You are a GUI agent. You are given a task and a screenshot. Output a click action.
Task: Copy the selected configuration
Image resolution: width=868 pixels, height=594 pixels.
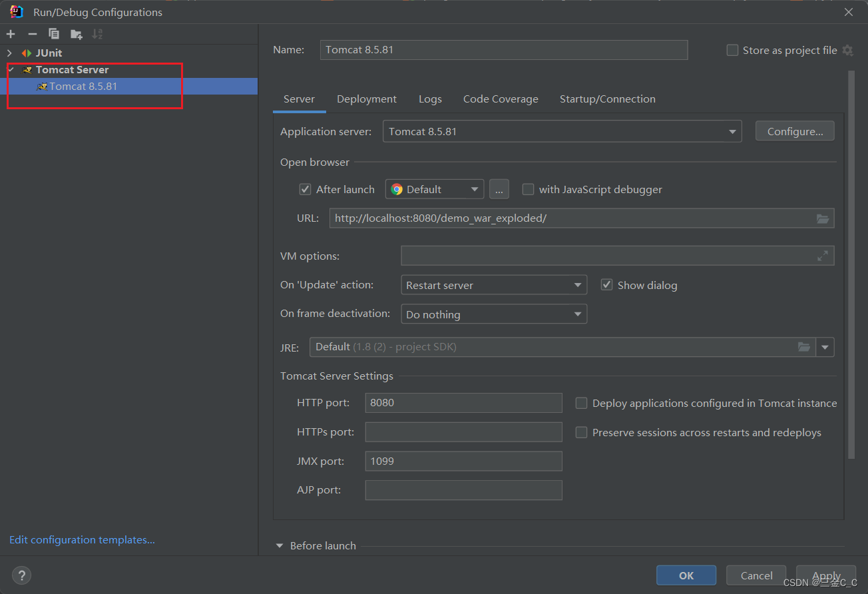pyautogui.click(x=54, y=34)
